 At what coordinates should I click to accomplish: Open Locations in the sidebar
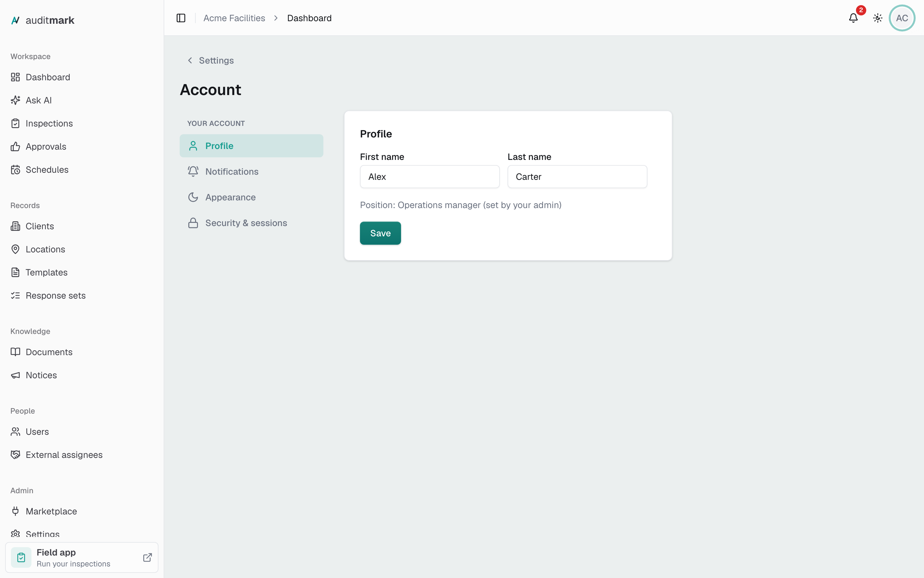[82, 249]
